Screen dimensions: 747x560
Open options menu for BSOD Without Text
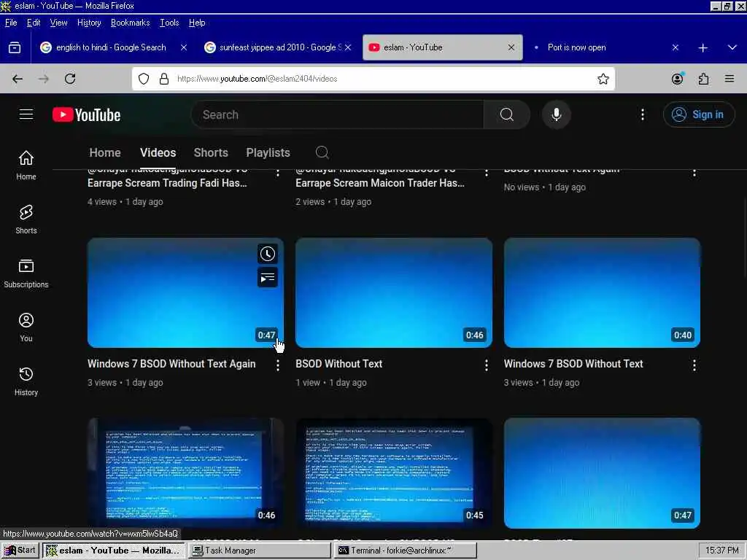click(486, 365)
